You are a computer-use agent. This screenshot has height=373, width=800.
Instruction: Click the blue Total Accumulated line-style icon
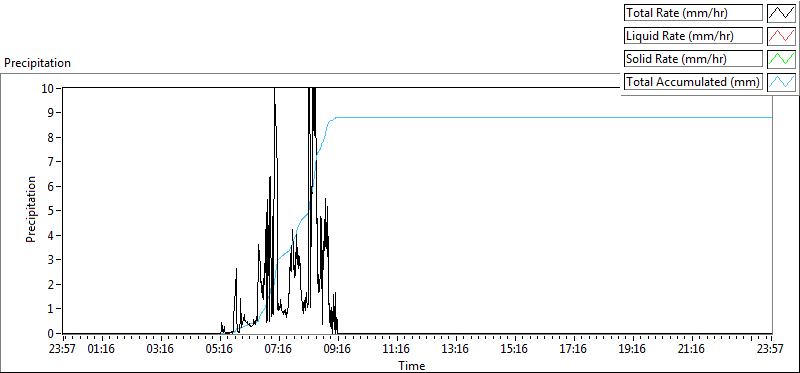point(781,82)
